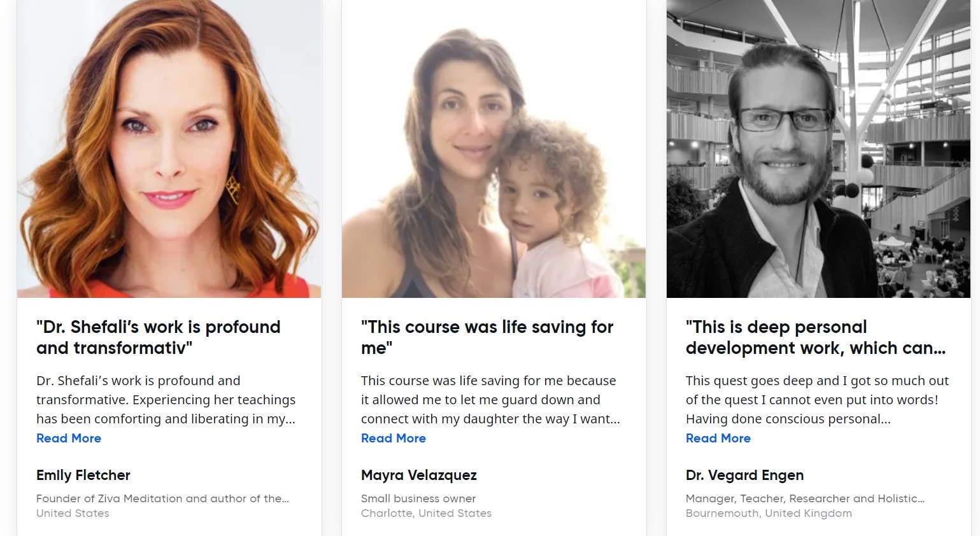This screenshot has width=980, height=536.
Task: Click the photo on Emily Fletcher's testimonial card
Action: pyautogui.click(x=169, y=149)
